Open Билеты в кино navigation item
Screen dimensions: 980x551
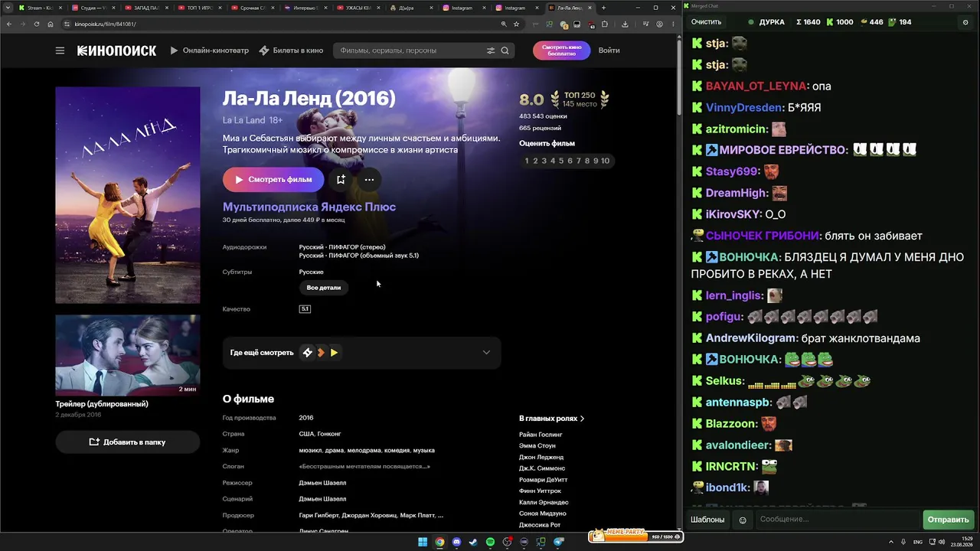tap(291, 51)
